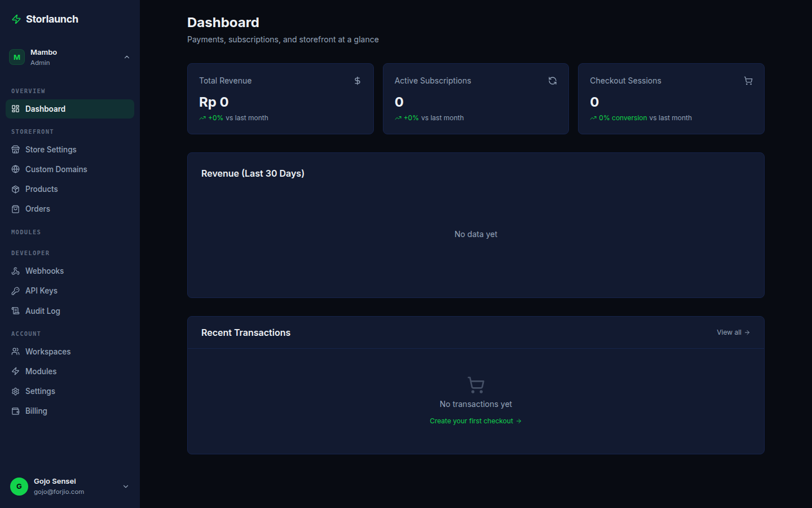Click the Billing wallet icon
The height and width of the screenshot is (508, 812).
[15, 411]
